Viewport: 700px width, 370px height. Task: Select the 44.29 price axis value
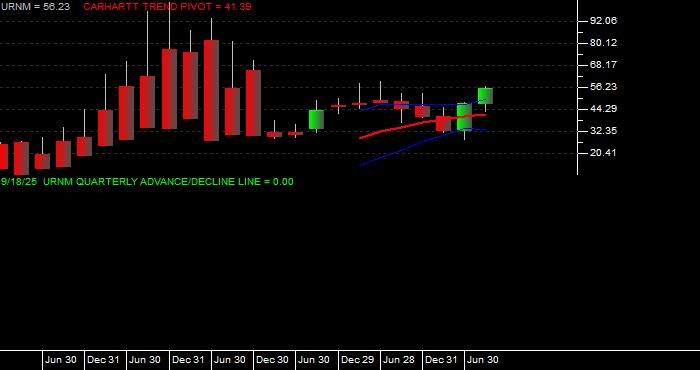tap(603, 109)
